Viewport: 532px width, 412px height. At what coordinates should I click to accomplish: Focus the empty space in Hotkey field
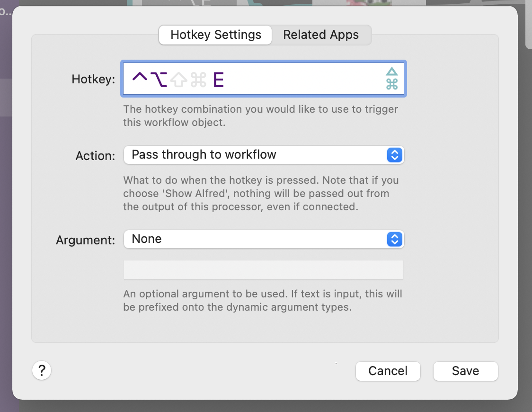(x=303, y=80)
